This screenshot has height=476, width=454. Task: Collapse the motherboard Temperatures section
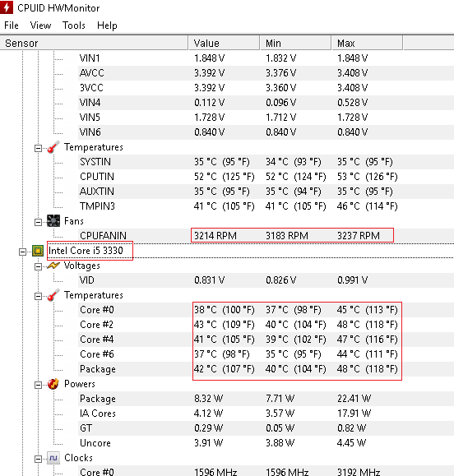[38, 149]
